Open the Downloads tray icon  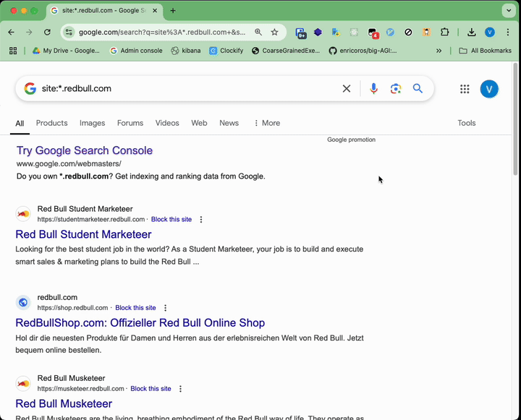pyautogui.click(x=472, y=33)
